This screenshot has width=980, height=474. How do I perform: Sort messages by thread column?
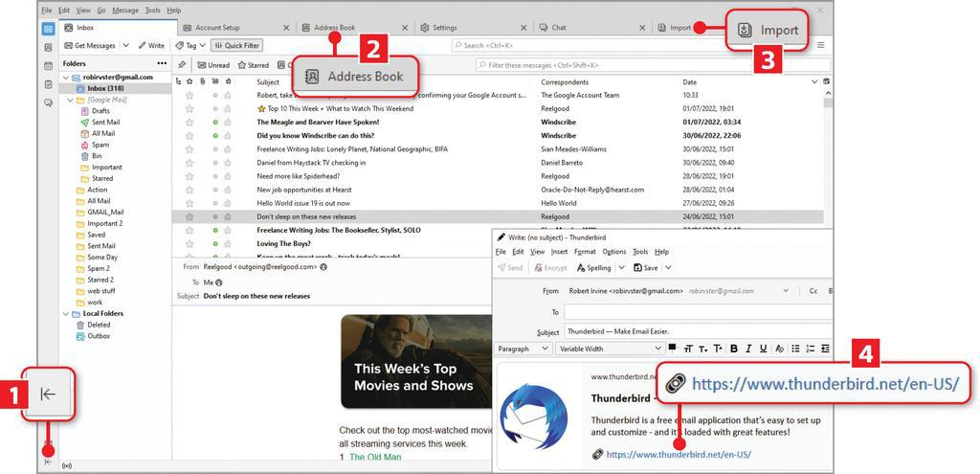pos(178,82)
